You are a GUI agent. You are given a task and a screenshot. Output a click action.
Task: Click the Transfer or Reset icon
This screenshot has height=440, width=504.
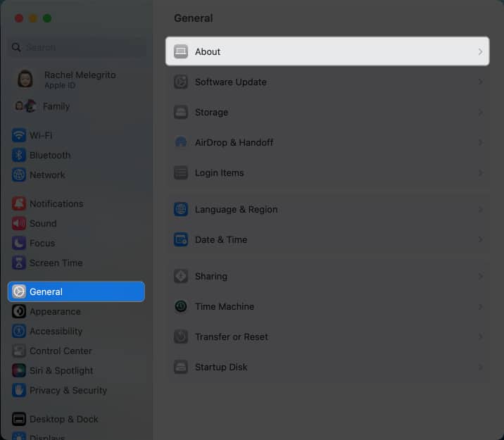[x=181, y=337]
